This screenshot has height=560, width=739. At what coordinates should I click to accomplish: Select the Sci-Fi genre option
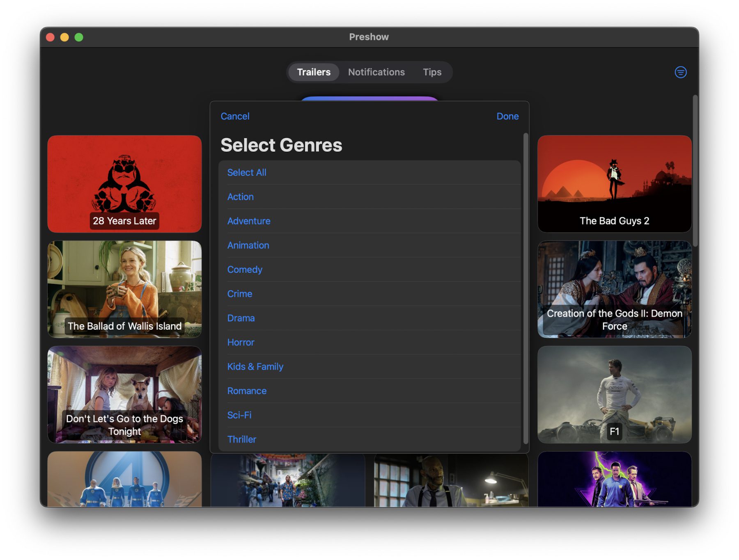coord(239,415)
